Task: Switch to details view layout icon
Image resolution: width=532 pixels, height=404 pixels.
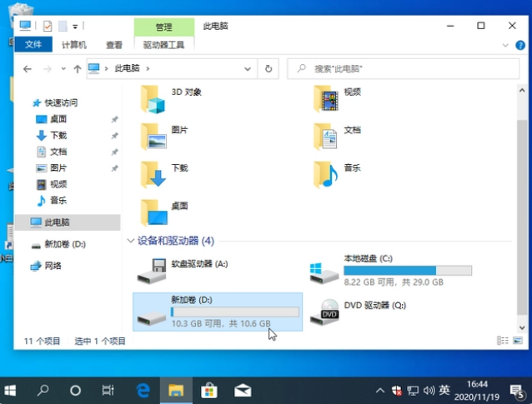Action: coord(503,341)
